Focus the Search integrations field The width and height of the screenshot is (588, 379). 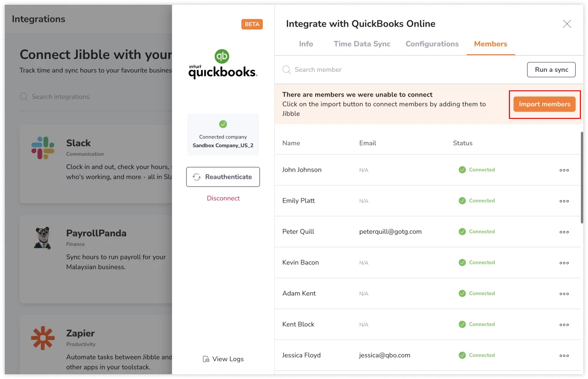[95, 97]
